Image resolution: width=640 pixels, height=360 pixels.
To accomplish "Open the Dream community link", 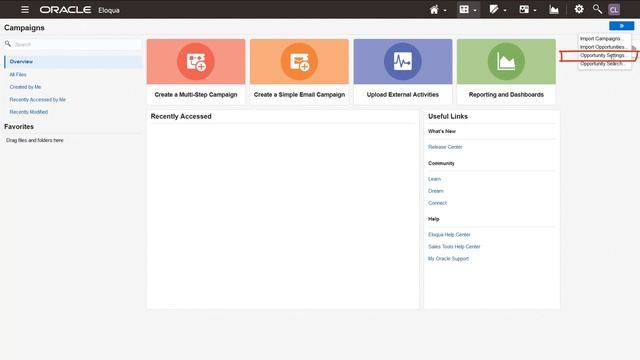I will 436,191.
